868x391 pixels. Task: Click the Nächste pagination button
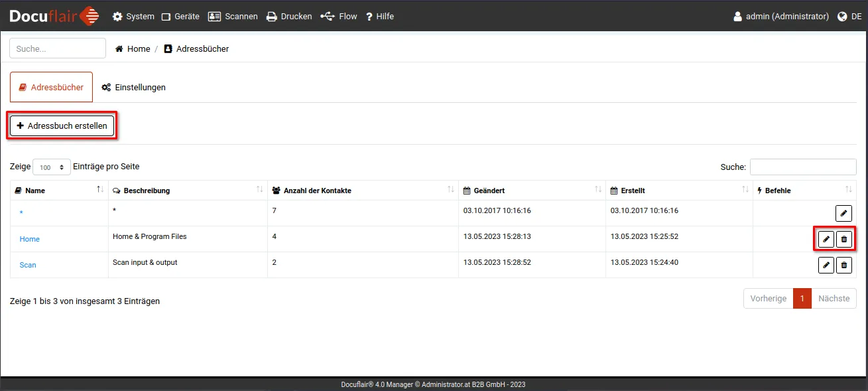pyautogui.click(x=834, y=299)
